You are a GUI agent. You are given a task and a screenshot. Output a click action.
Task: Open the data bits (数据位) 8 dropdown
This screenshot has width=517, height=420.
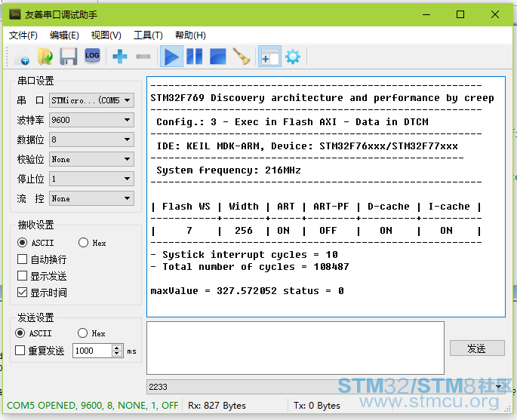pyautogui.click(x=91, y=139)
